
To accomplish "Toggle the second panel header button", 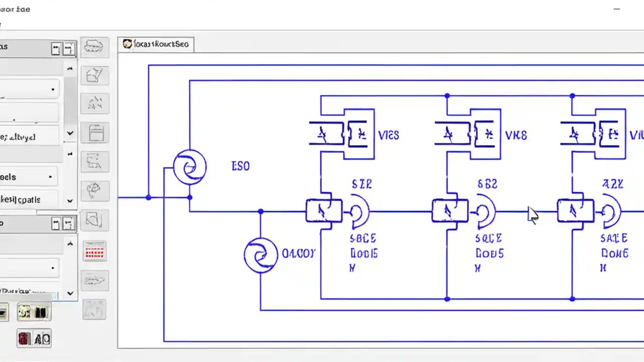I will 69,48.
